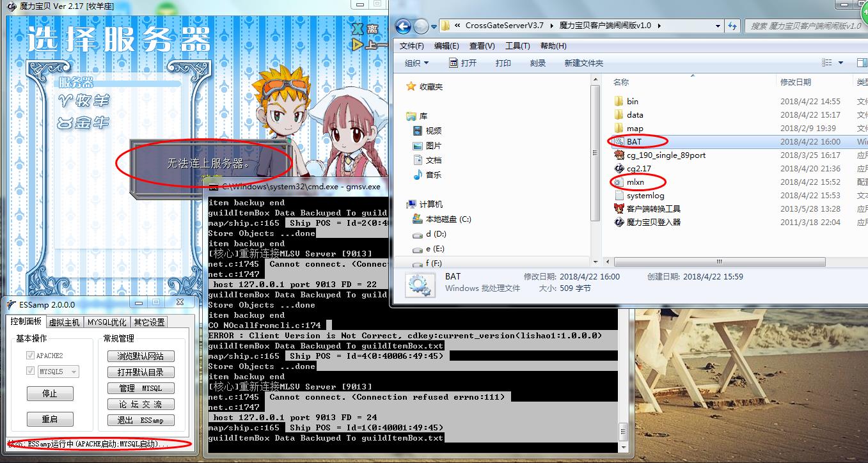
Task: Click the Explorer back arrow button
Action: (x=403, y=26)
